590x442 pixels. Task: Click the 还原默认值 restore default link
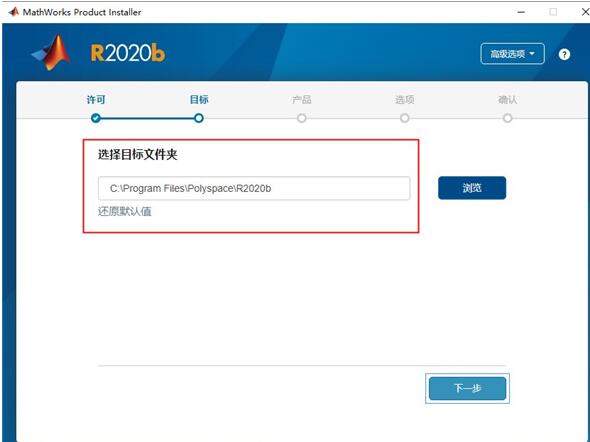[x=125, y=211]
